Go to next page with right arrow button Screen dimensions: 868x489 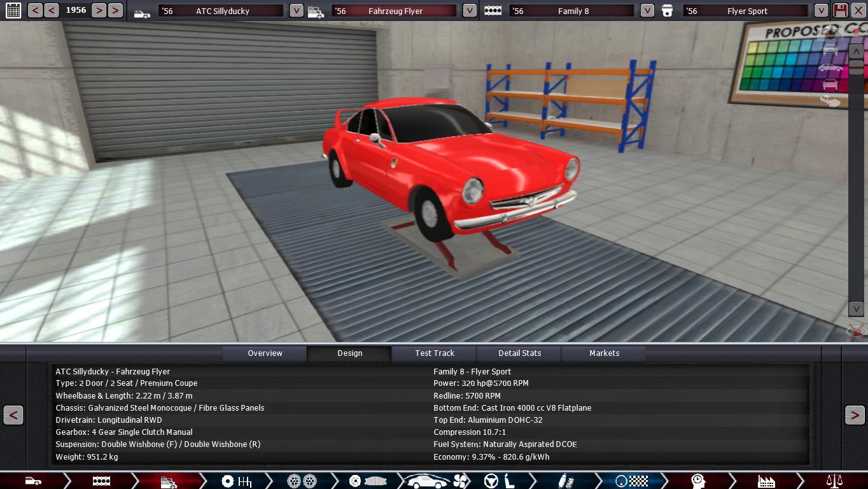click(854, 415)
